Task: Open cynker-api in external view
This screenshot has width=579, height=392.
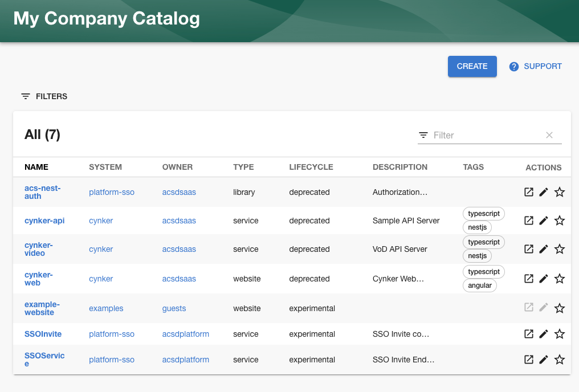Action: click(x=529, y=220)
